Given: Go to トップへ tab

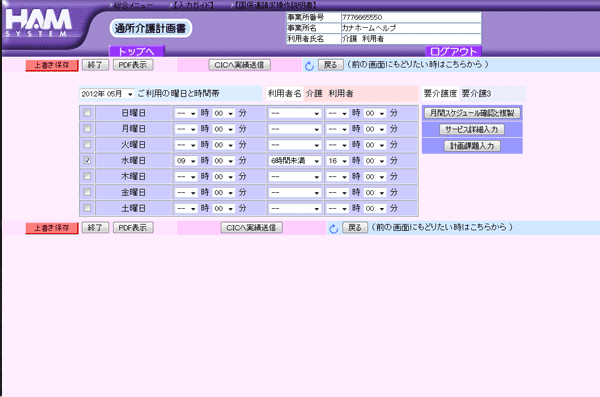Looking at the screenshot, I should [x=137, y=51].
